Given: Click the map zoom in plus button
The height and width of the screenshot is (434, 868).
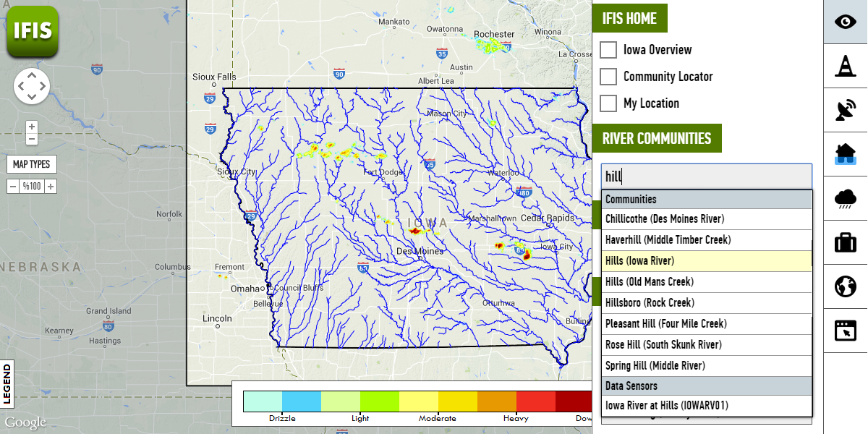Looking at the screenshot, I should [32, 127].
